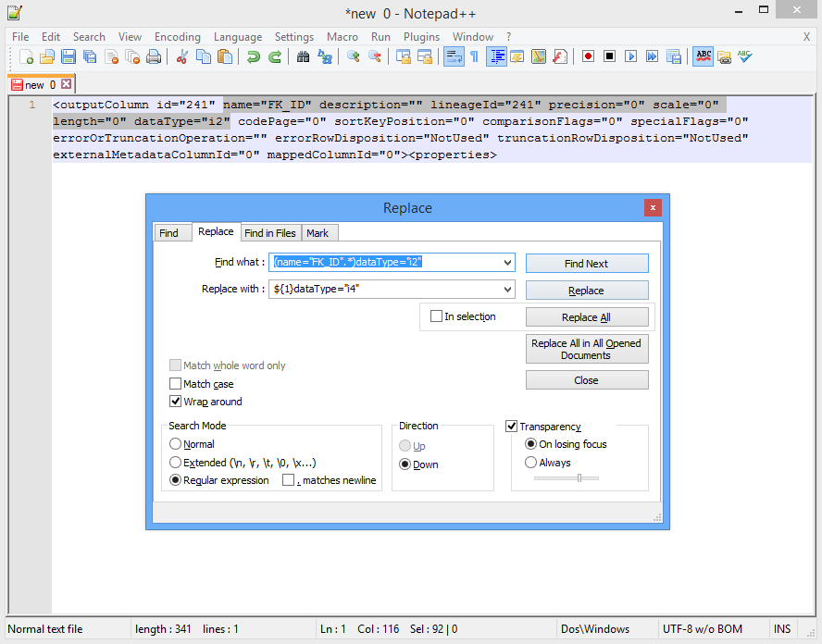Expand the Find what history dropdown
The height and width of the screenshot is (644, 822).
coord(507,263)
